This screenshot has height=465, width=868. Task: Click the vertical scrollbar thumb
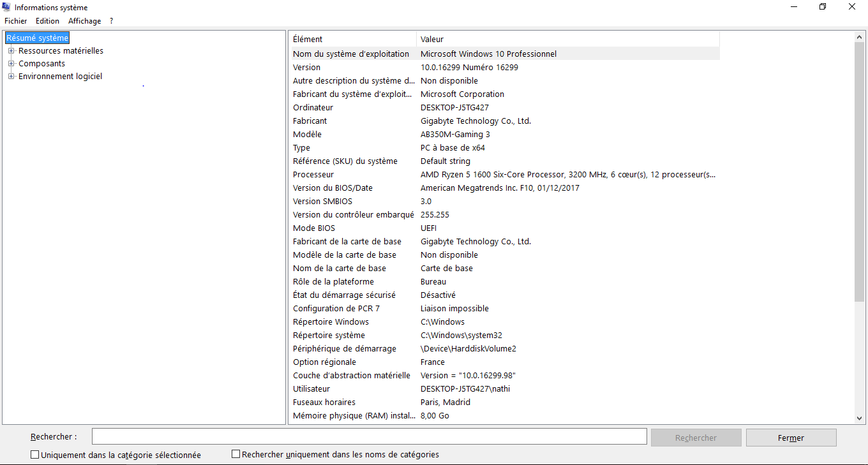[x=859, y=172]
